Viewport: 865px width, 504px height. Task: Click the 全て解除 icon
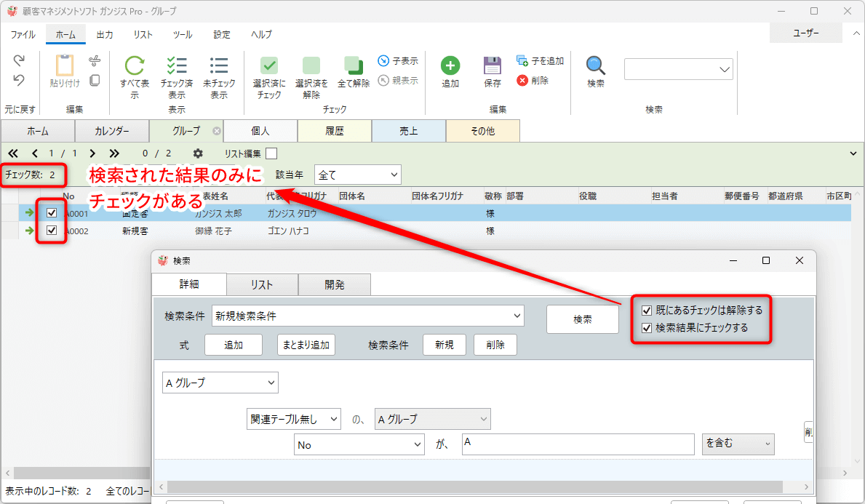(354, 65)
